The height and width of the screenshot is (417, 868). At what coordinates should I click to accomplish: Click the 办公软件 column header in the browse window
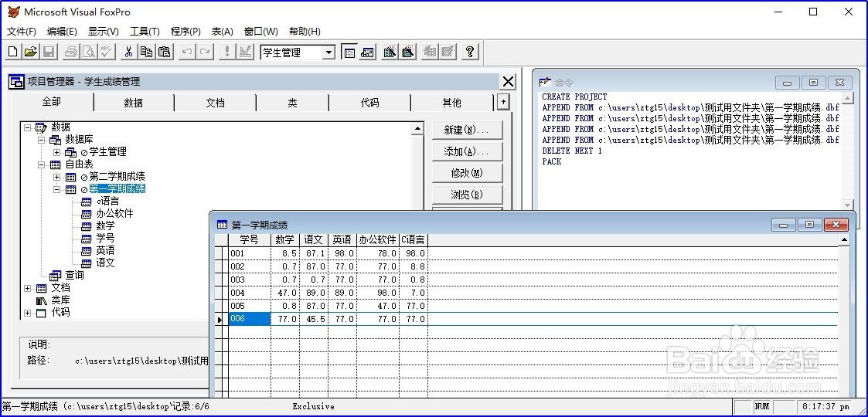(x=378, y=240)
